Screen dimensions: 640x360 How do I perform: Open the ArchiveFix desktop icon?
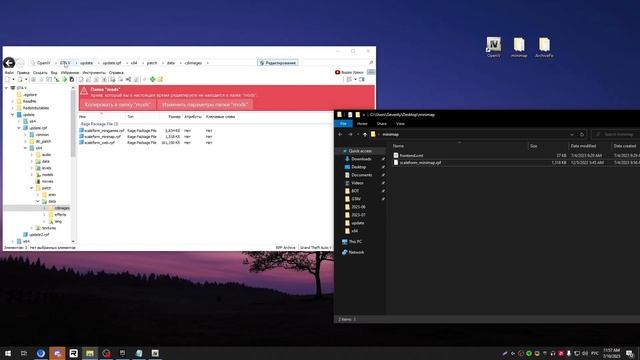pyautogui.click(x=544, y=47)
